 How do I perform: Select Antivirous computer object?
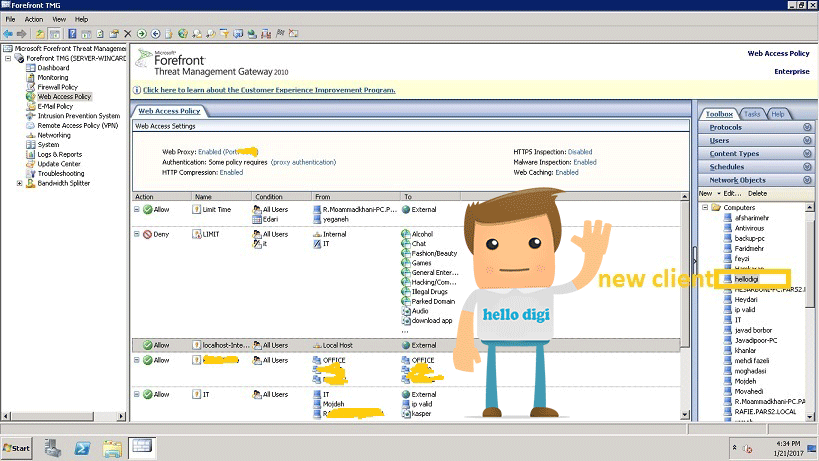[x=749, y=228]
